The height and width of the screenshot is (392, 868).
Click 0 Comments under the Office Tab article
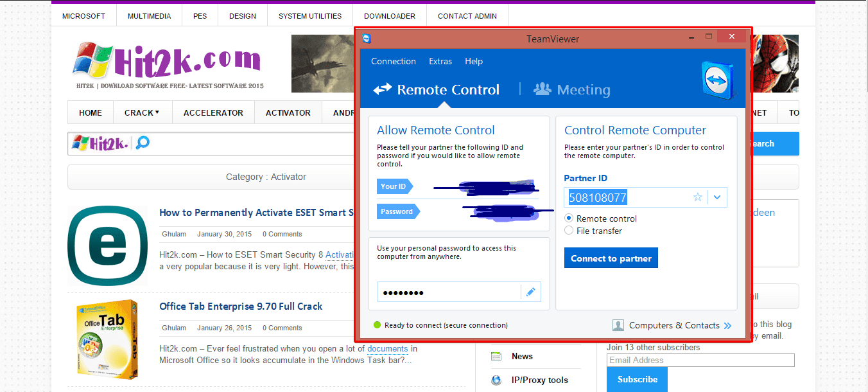(282, 328)
